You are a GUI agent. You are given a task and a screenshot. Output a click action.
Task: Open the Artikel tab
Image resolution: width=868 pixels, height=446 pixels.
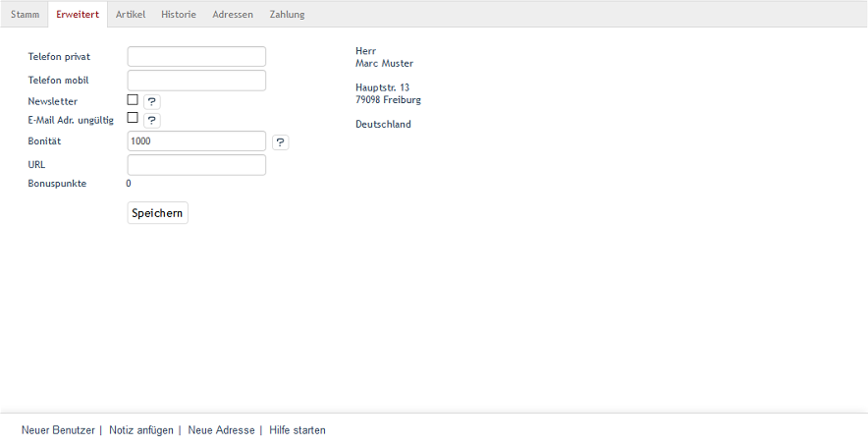(130, 15)
